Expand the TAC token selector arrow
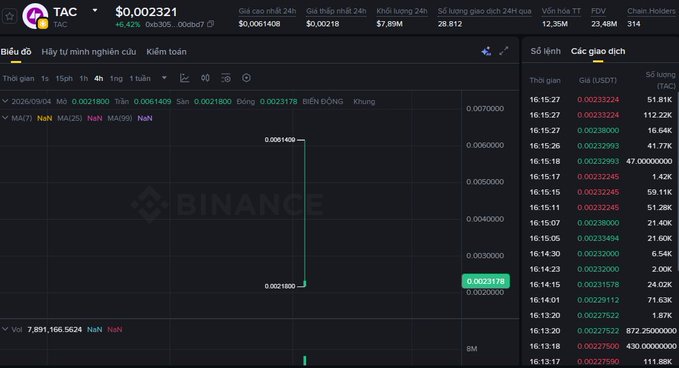 point(95,10)
